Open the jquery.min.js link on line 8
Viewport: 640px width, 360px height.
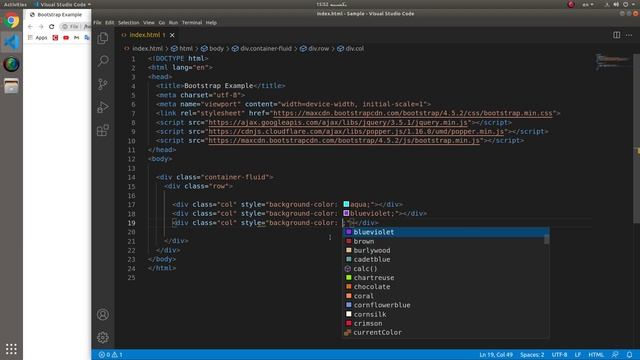[x=338, y=122]
